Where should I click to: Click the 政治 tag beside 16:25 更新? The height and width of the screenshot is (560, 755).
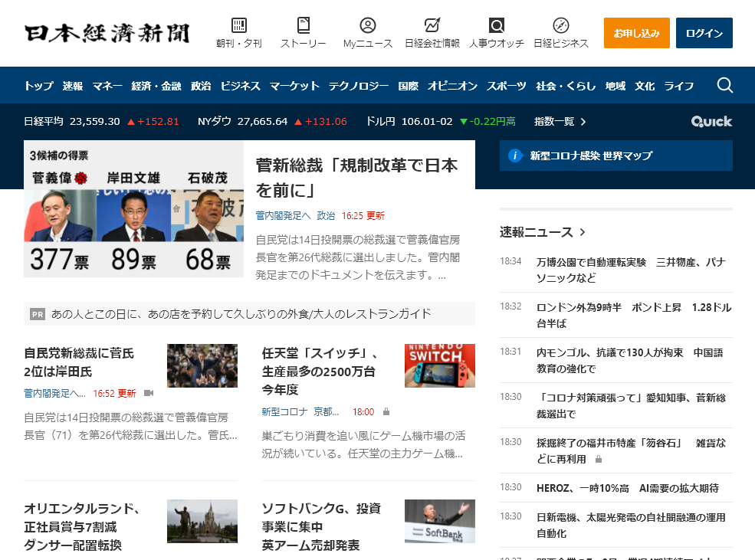click(x=326, y=215)
